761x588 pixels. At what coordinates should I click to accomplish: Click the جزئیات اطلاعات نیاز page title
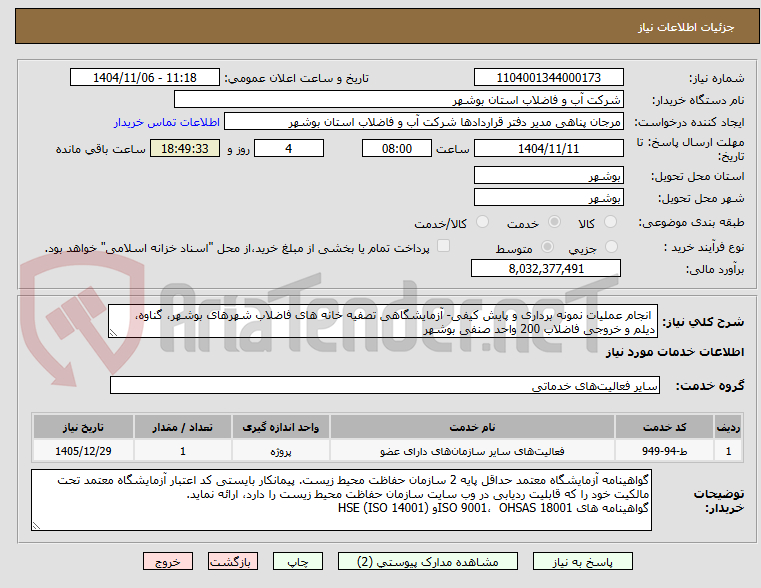pyautogui.click(x=686, y=27)
